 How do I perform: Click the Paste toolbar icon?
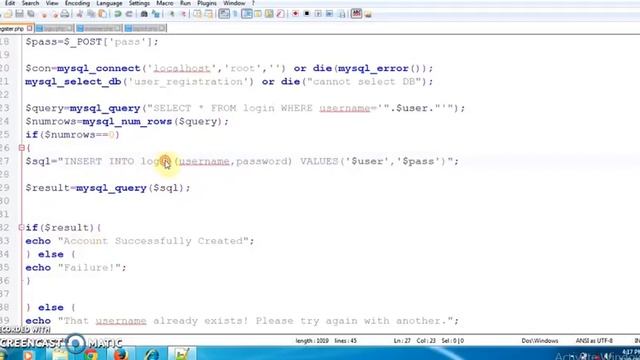click(x=102, y=14)
